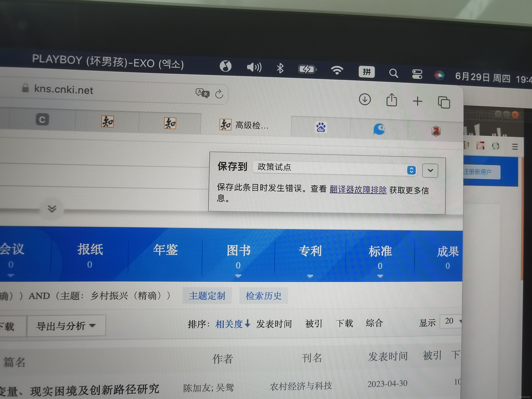Viewport: 532px width, 399px height.
Task: Click the battery charging icon
Action: [307, 69]
